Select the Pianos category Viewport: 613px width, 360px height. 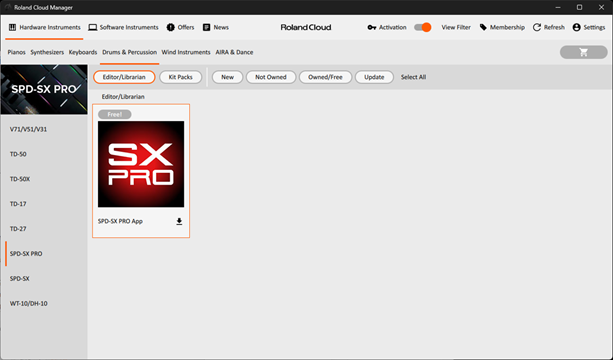(16, 52)
